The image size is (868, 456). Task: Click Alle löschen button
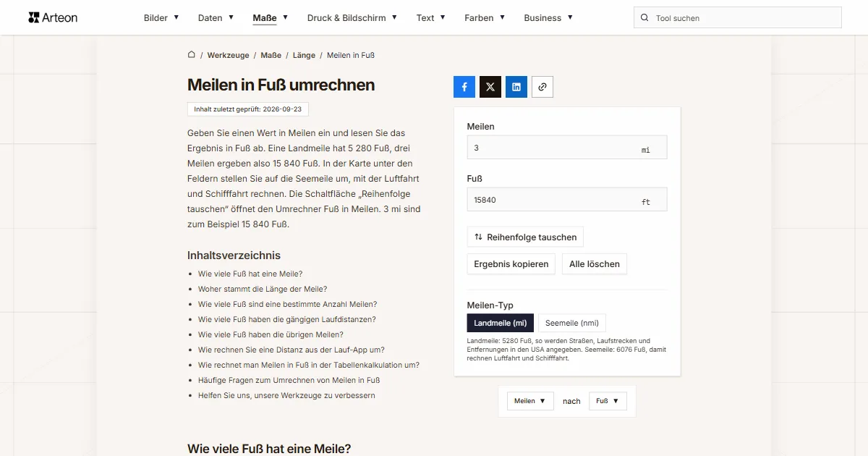tap(595, 264)
